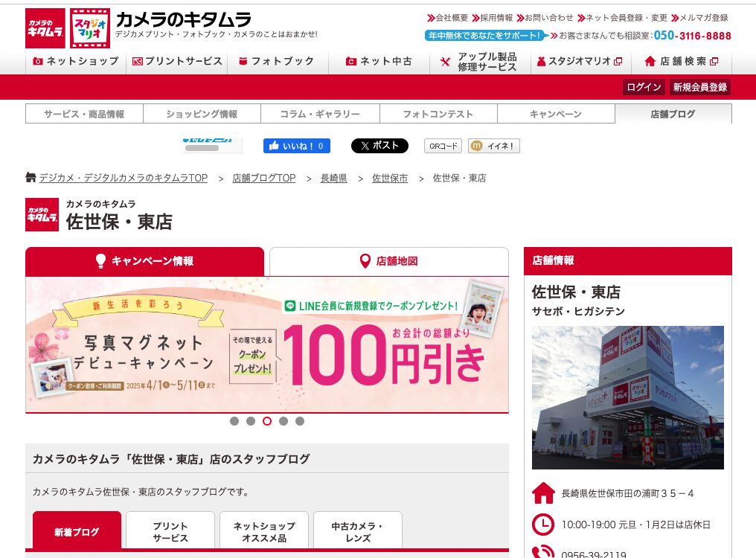
Task: Click the 店舗情報 sidebar header
Action: tap(628, 261)
